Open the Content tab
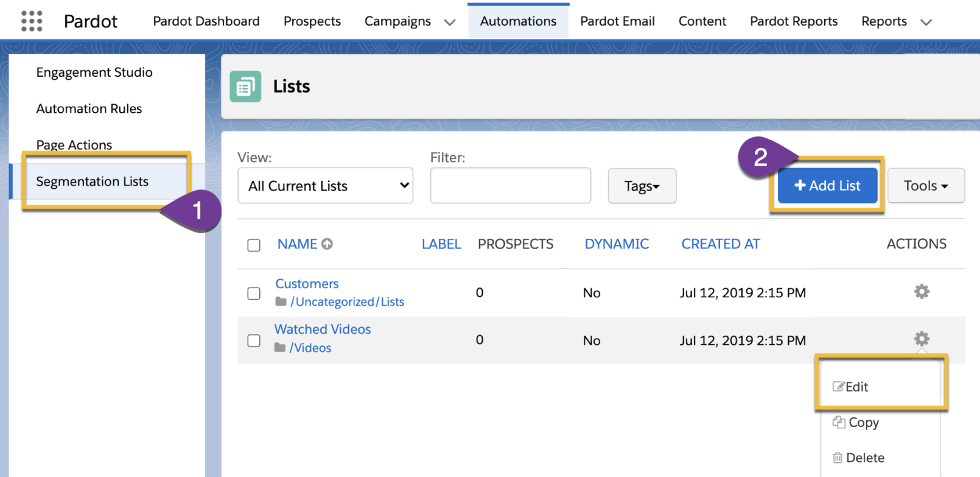 702,21
